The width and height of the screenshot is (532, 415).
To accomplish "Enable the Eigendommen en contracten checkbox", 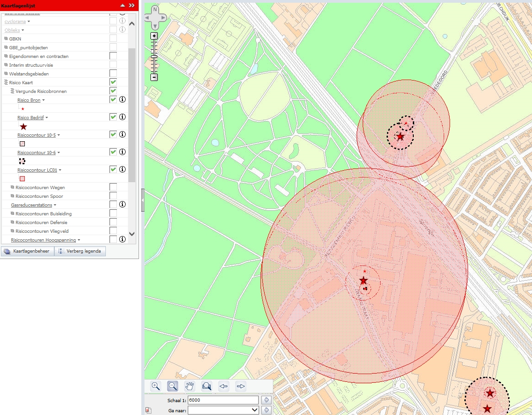I will click(113, 56).
